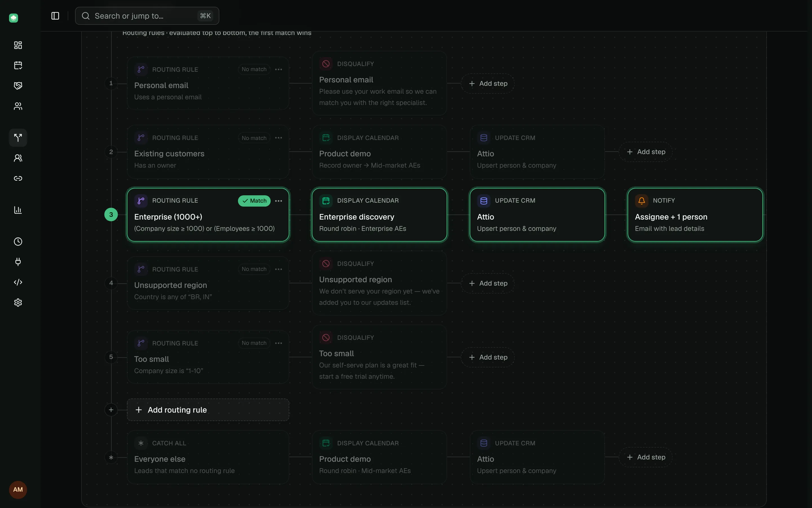Open the code brackets icon

pyautogui.click(x=18, y=282)
